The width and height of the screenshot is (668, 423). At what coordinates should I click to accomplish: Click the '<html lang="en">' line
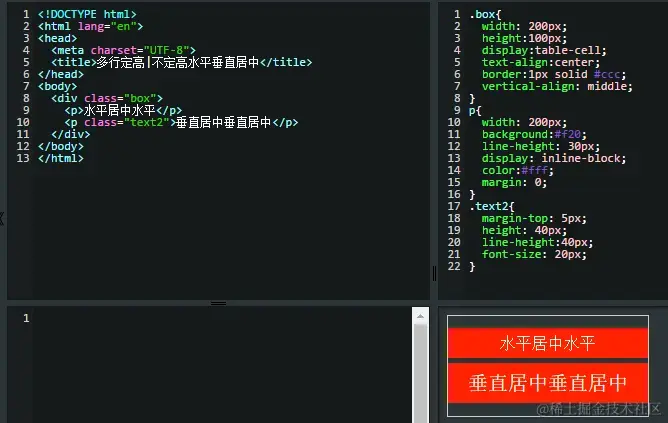[90, 26]
